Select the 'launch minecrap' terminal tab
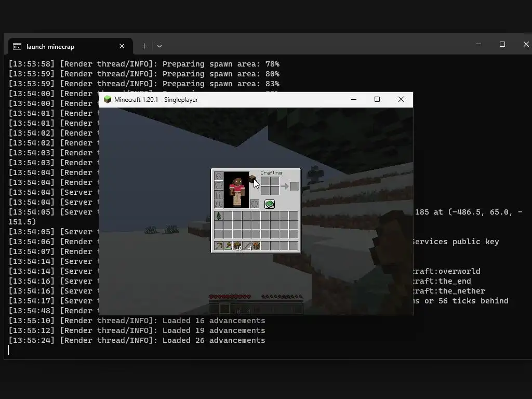The height and width of the screenshot is (399, 532). (x=70, y=46)
